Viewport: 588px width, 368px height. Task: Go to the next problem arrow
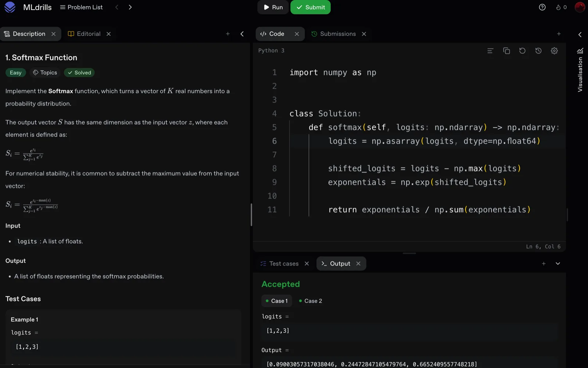pos(130,7)
